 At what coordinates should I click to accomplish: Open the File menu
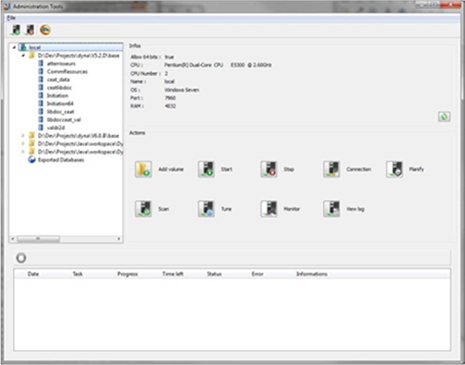tap(11, 18)
